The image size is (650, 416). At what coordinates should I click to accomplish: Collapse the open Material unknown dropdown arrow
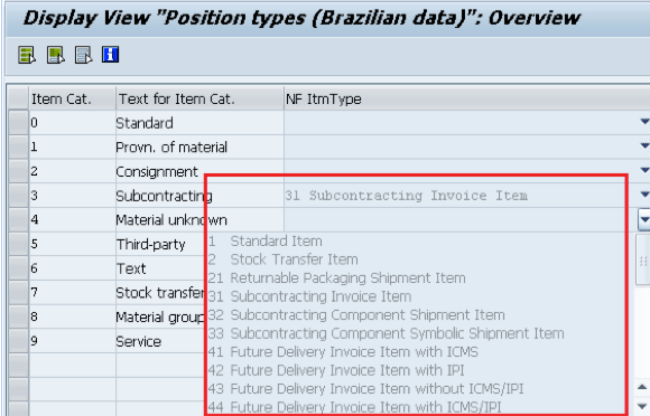(x=643, y=220)
